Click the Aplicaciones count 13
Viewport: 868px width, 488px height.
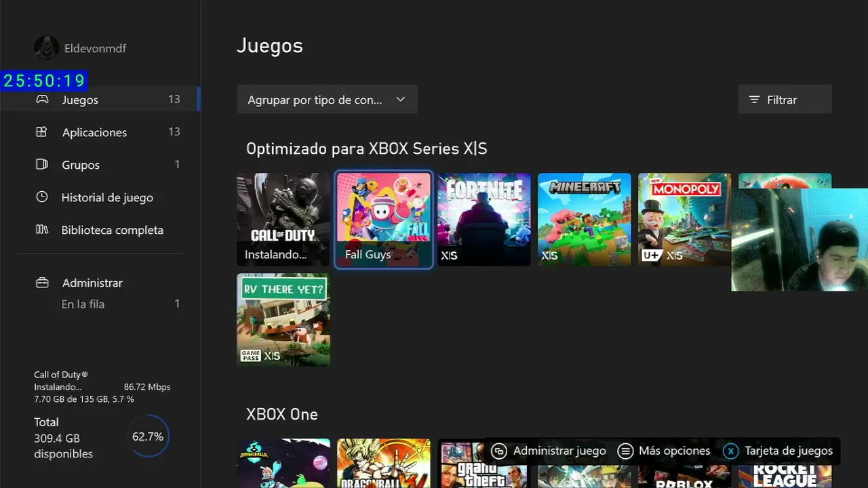tap(174, 131)
